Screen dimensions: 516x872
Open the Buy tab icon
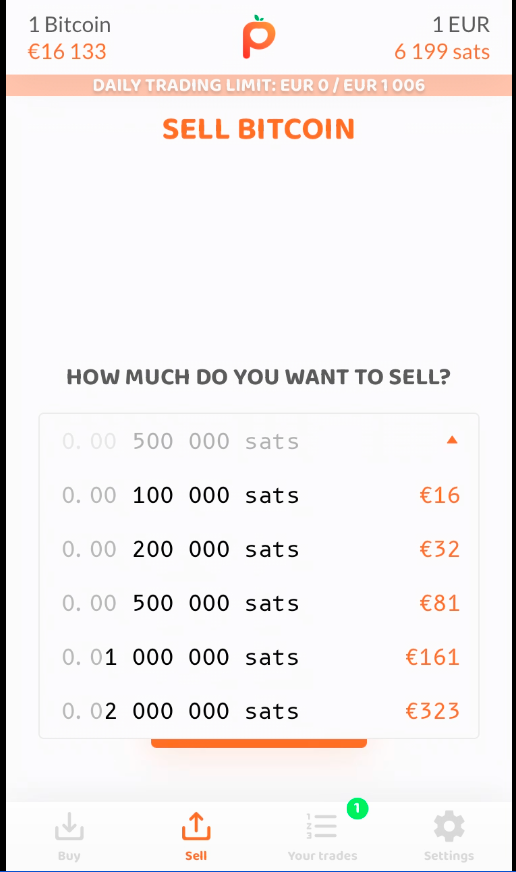(69, 826)
